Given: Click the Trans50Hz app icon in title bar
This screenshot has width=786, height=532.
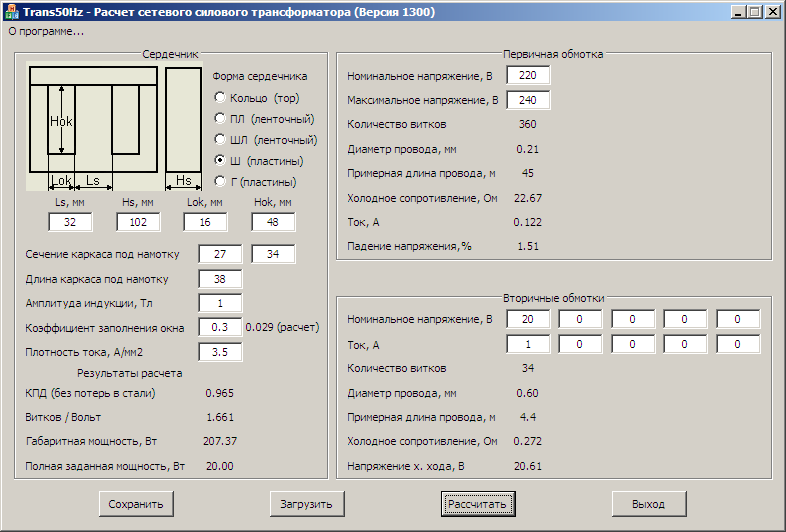Looking at the screenshot, I should tap(11, 12).
